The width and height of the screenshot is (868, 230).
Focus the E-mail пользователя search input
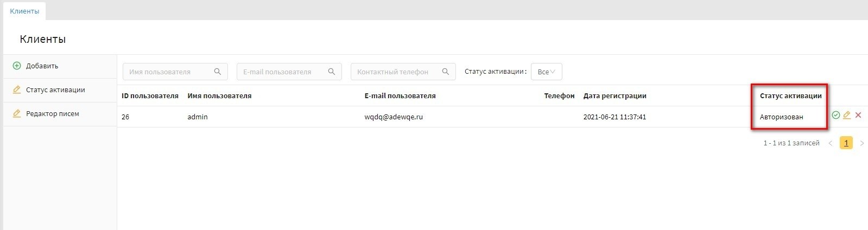tap(282, 72)
